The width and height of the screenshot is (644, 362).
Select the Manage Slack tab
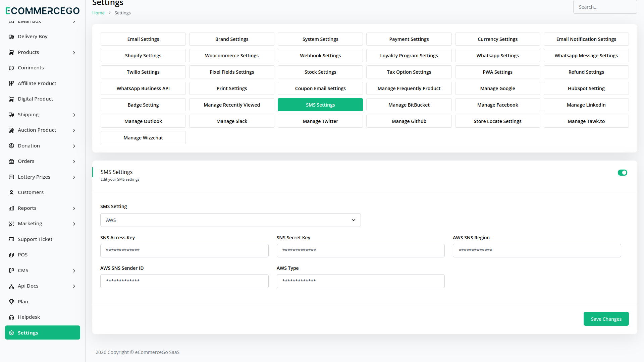point(232,121)
